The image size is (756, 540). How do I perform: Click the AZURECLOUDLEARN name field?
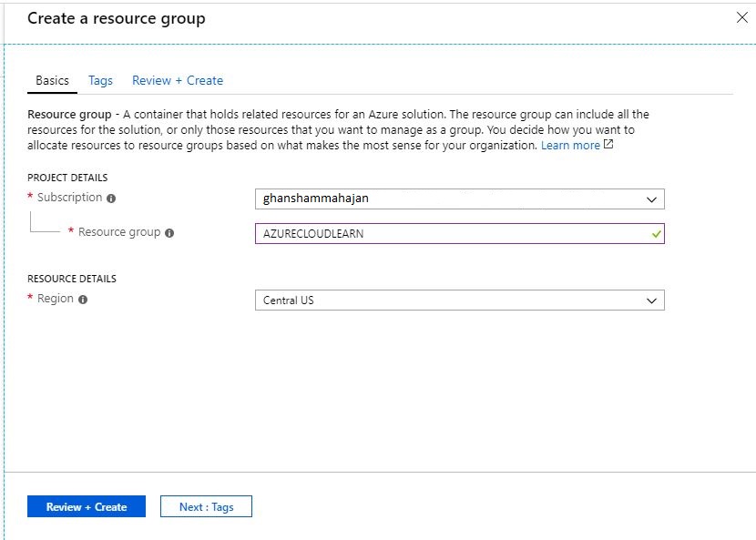pyautogui.click(x=410, y=233)
